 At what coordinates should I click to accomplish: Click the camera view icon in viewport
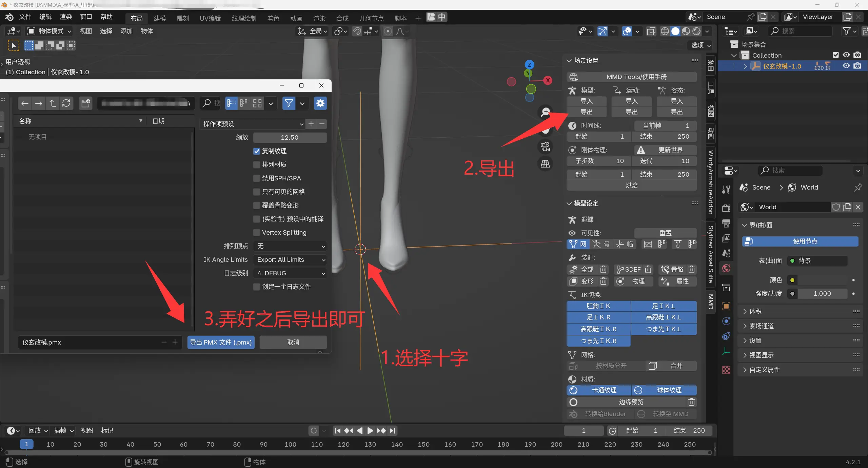tap(545, 147)
